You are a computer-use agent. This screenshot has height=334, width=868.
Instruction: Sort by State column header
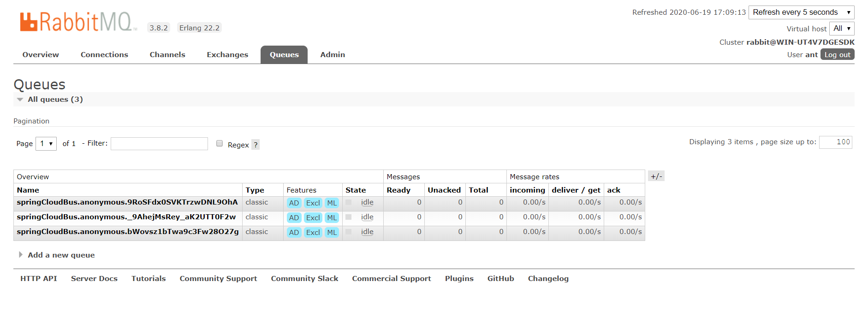tap(356, 190)
